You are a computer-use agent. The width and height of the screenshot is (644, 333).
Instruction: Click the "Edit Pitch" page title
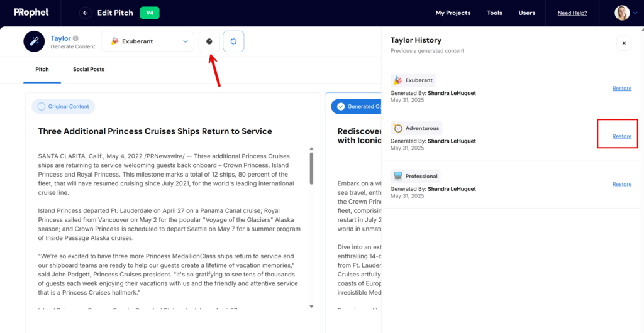tap(116, 13)
